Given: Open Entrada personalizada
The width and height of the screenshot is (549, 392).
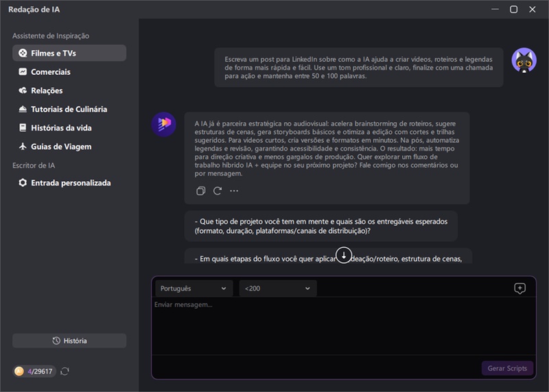Looking at the screenshot, I should 69,183.
